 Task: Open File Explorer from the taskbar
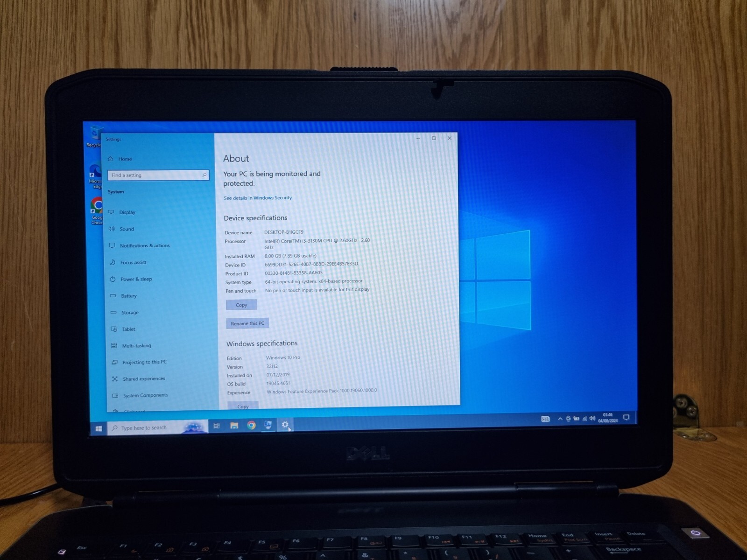pyautogui.click(x=234, y=426)
